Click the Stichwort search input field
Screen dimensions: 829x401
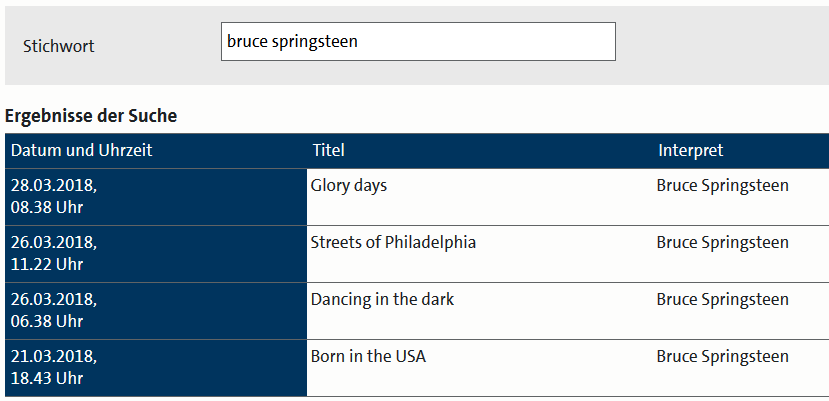pos(418,42)
